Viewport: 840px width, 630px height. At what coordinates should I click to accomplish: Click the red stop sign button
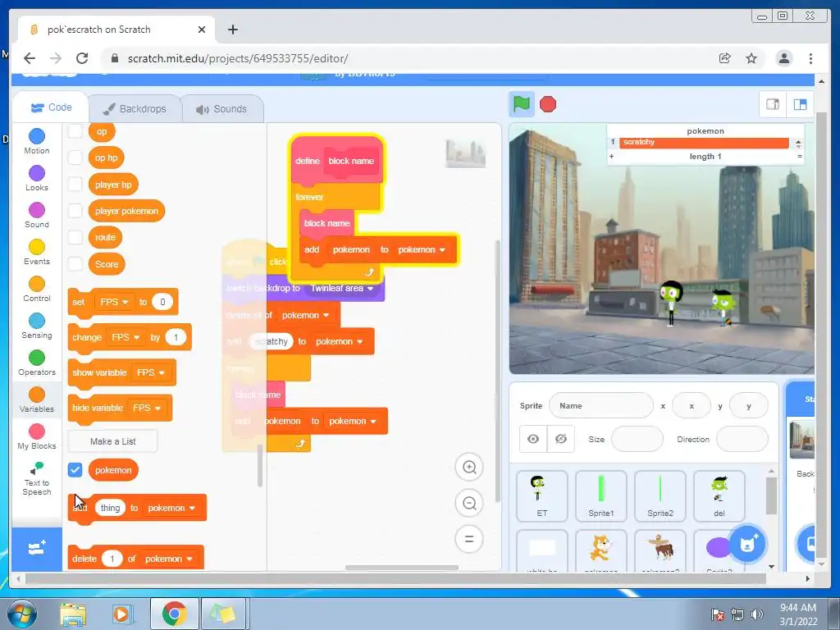(x=547, y=104)
